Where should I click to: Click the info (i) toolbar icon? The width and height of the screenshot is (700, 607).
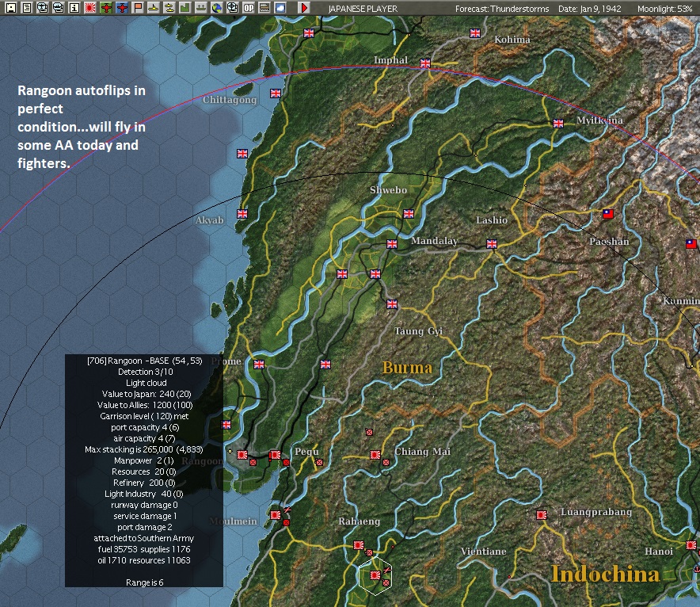pyautogui.click(x=74, y=8)
